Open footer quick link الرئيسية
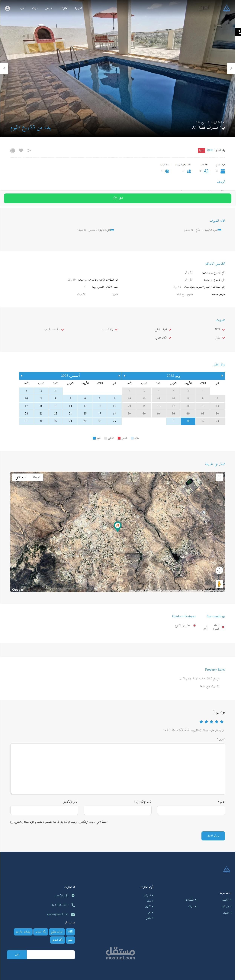This screenshot has width=241, height=980. pos(226,900)
